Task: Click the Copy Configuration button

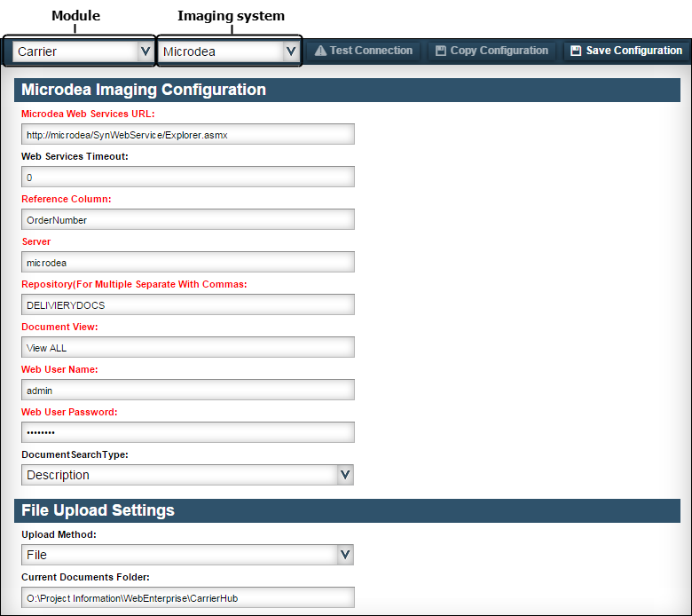Action: click(x=491, y=51)
